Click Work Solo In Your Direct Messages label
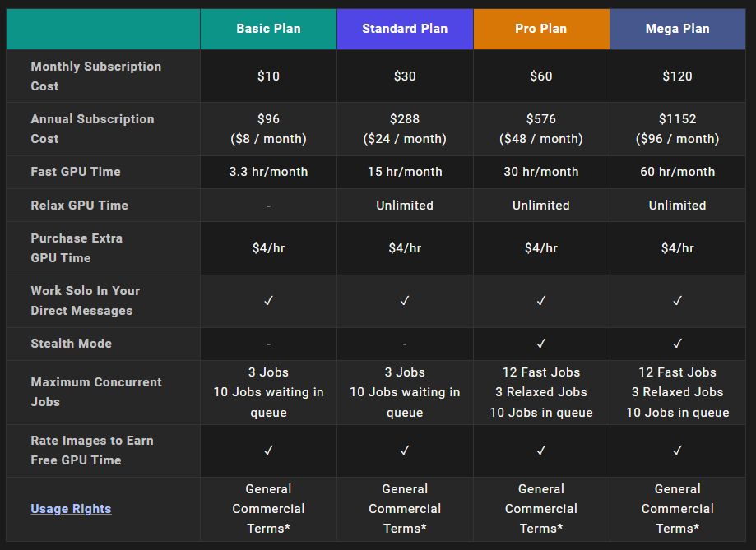 click(x=86, y=301)
